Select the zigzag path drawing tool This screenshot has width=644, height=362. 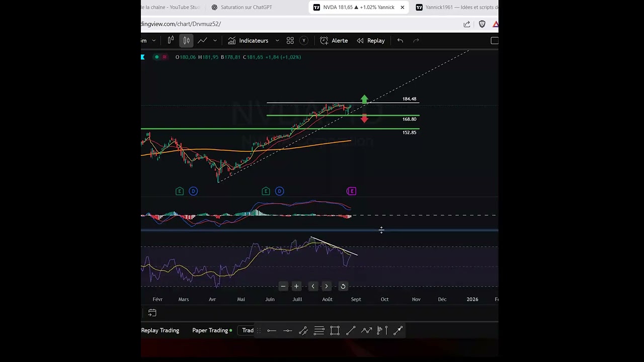367,330
